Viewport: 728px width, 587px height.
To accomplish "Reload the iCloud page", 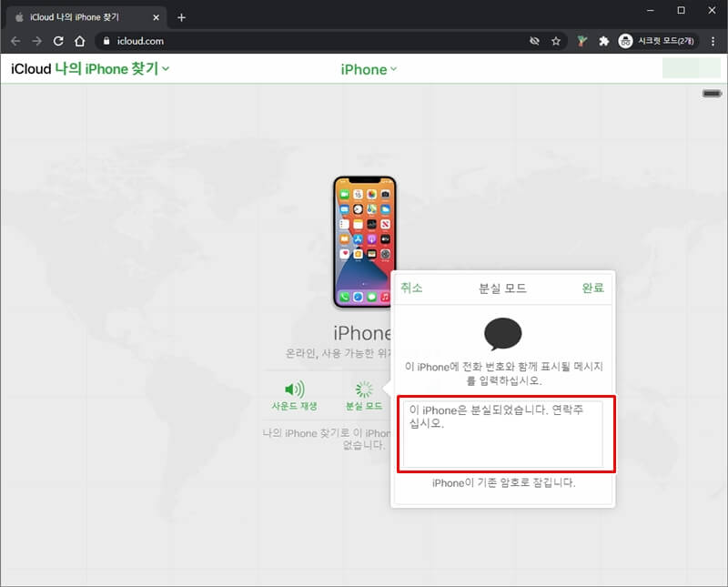I will click(x=58, y=41).
